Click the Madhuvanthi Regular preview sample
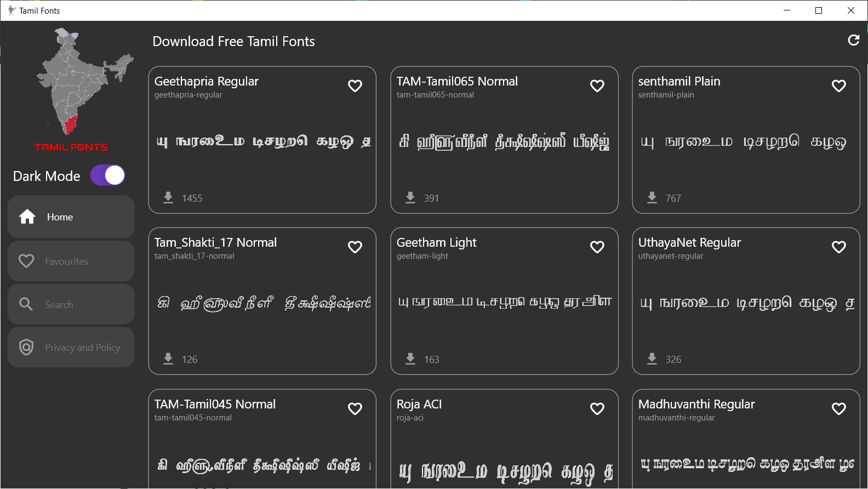 (x=747, y=464)
